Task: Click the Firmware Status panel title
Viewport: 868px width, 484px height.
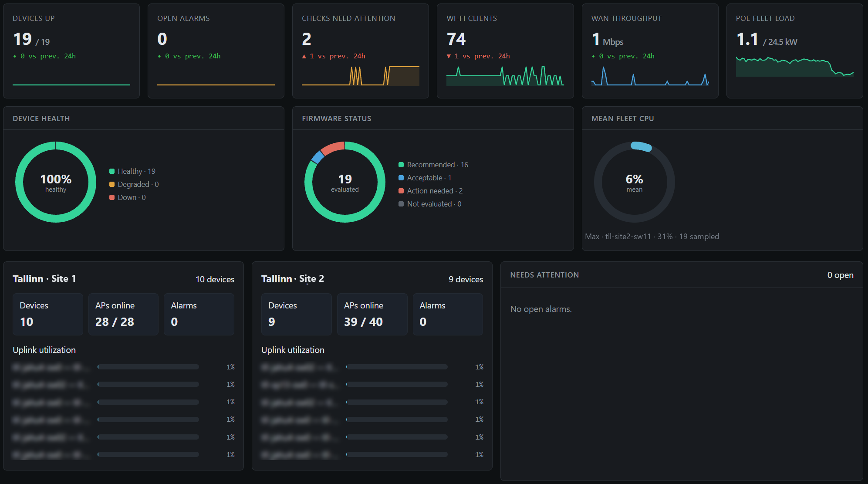Action: (337, 118)
